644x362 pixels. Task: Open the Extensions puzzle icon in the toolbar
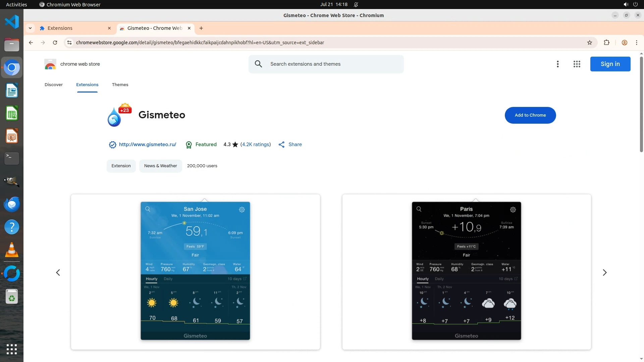606,43
